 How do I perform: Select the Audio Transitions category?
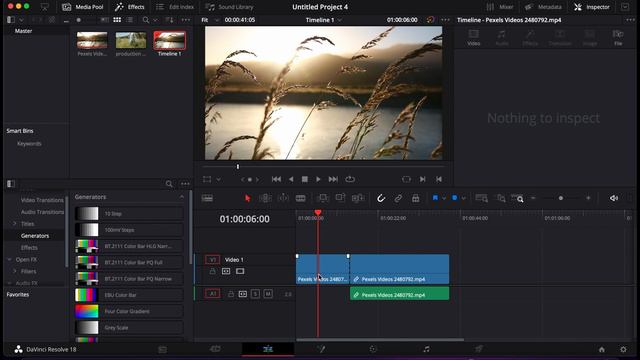[x=42, y=212]
